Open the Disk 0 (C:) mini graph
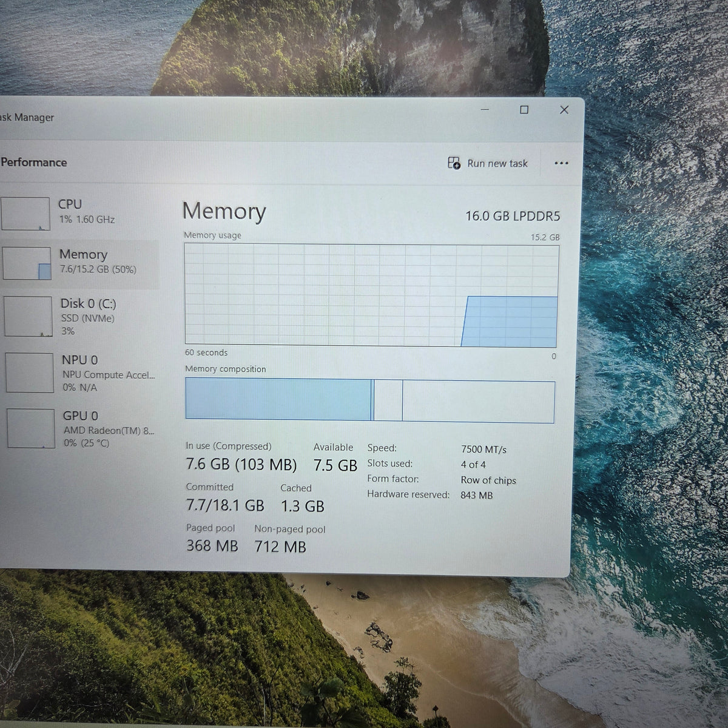The height and width of the screenshot is (728, 728). [x=29, y=316]
